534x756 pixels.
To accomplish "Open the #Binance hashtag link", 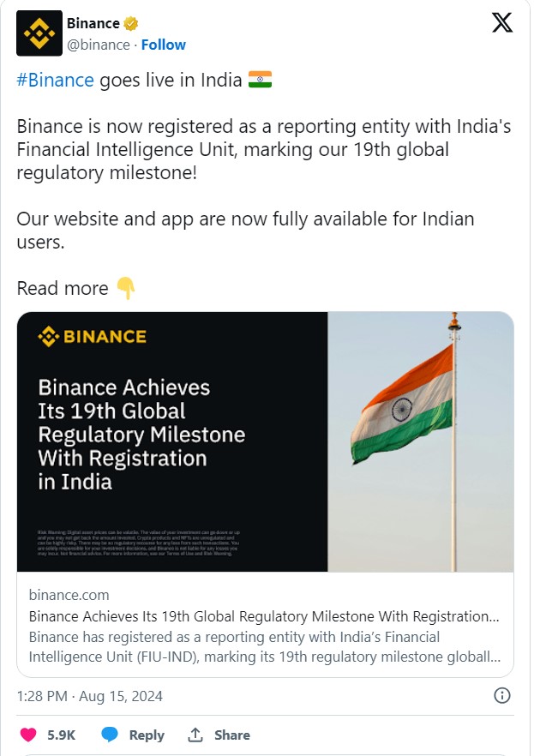I will (x=55, y=80).
